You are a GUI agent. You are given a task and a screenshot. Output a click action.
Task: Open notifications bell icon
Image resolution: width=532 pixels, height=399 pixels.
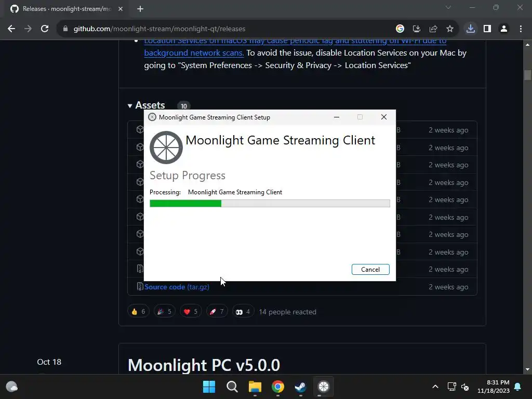pos(518,387)
